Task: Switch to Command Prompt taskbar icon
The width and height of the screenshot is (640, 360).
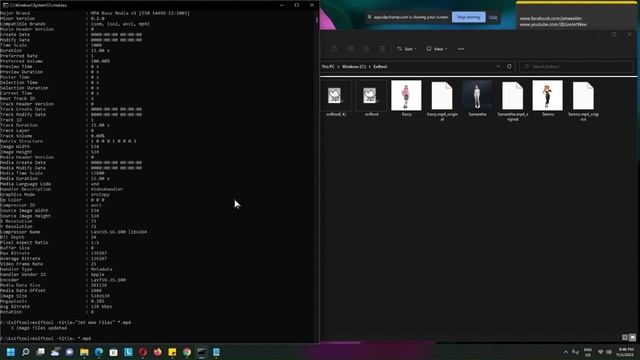Action: 202,352
